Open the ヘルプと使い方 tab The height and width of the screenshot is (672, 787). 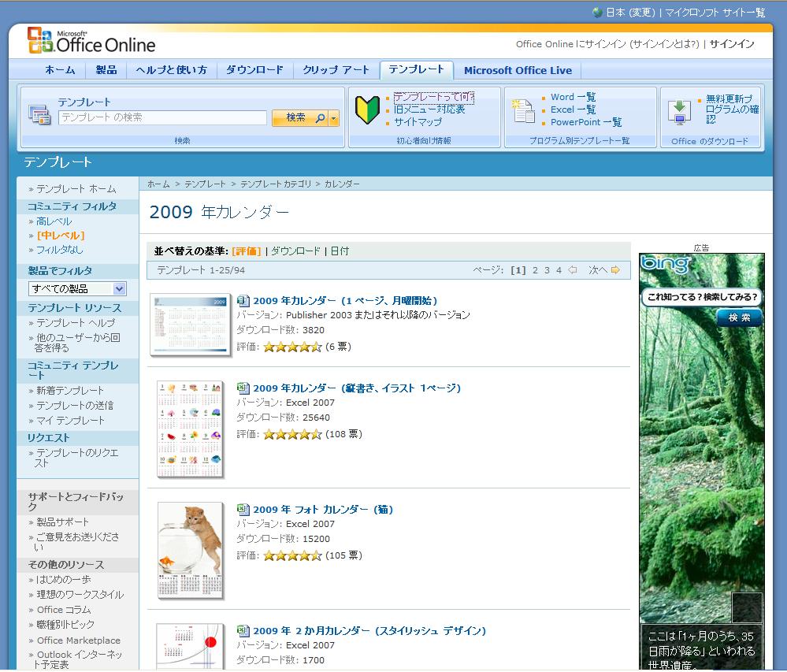[x=171, y=70]
